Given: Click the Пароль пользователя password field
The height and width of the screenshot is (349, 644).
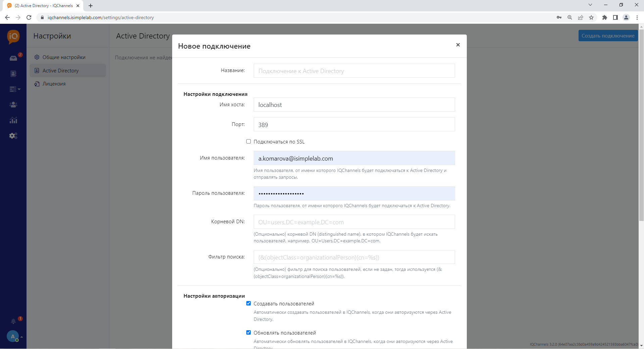Looking at the screenshot, I should (354, 193).
